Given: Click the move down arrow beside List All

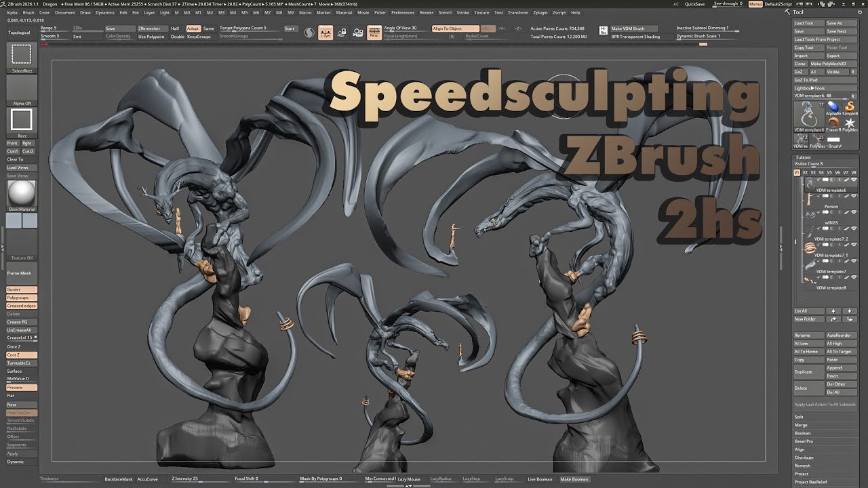Looking at the screenshot, I should click(850, 310).
